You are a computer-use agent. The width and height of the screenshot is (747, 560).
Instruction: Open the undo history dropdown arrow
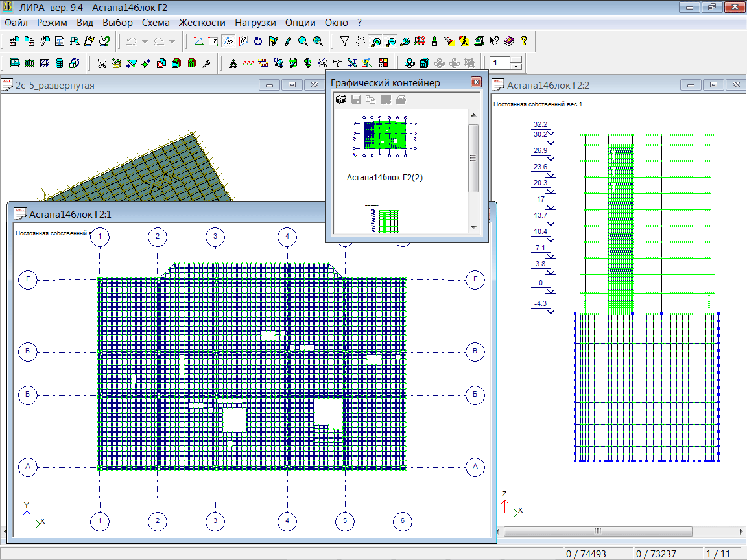pyautogui.click(x=145, y=41)
